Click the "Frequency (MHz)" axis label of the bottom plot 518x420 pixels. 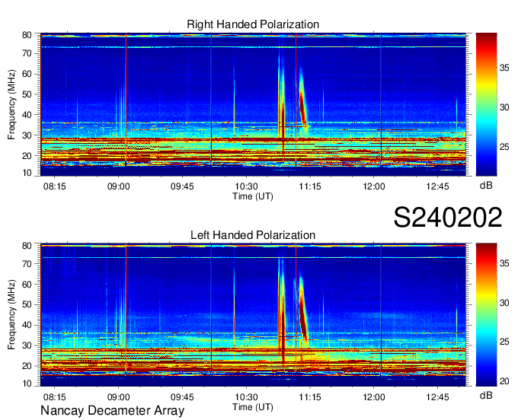[x=11, y=315]
